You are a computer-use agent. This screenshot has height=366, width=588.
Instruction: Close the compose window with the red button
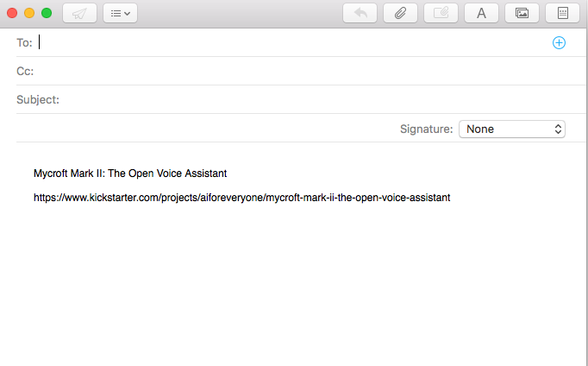tap(12, 13)
